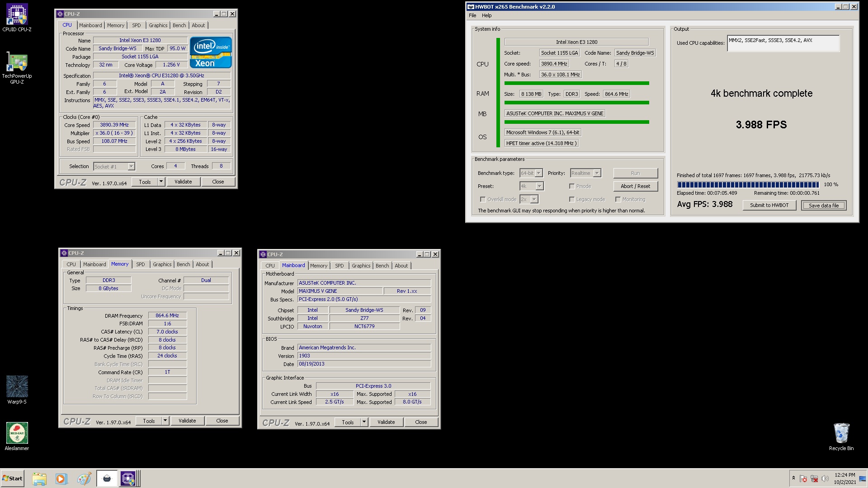
Task: Minimize the HWBOT x265 Benchmark window
Action: tap(838, 7)
